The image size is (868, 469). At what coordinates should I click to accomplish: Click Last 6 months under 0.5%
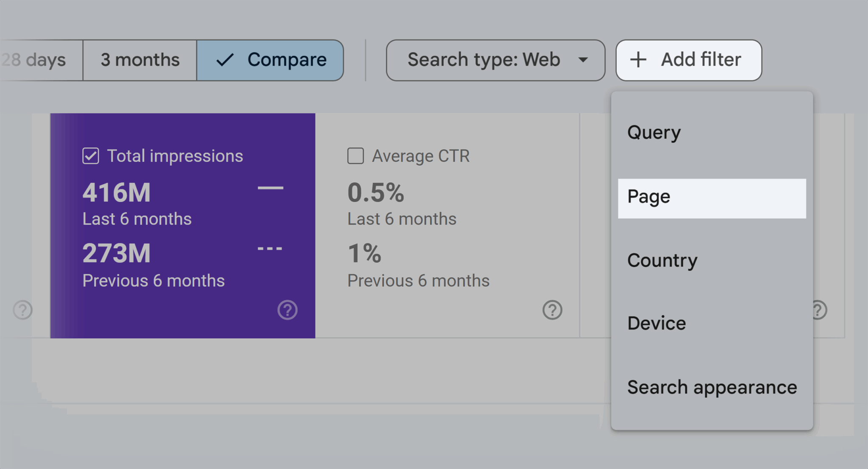click(x=402, y=219)
